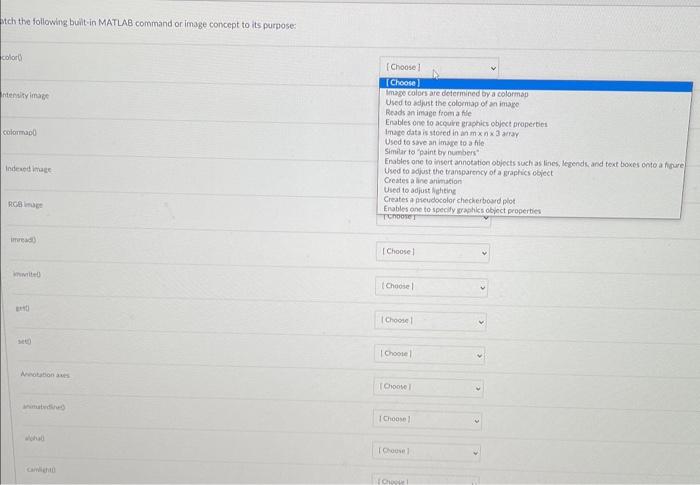Screen dimensions: 700x485
Task: Click the 'pcolor()' label
Action: click(x=11, y=57)
